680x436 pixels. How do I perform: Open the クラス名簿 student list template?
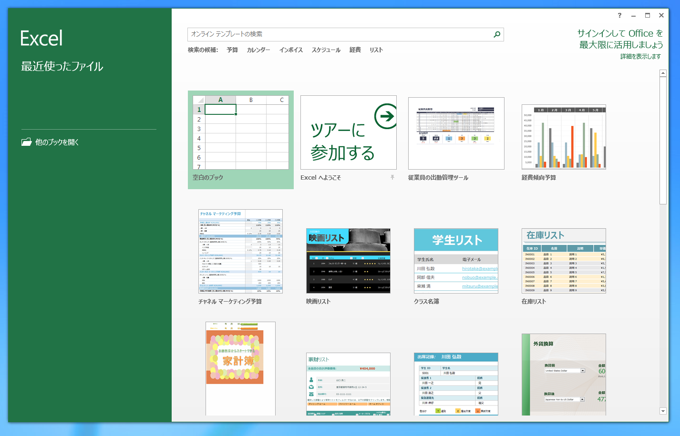point(456,261)
